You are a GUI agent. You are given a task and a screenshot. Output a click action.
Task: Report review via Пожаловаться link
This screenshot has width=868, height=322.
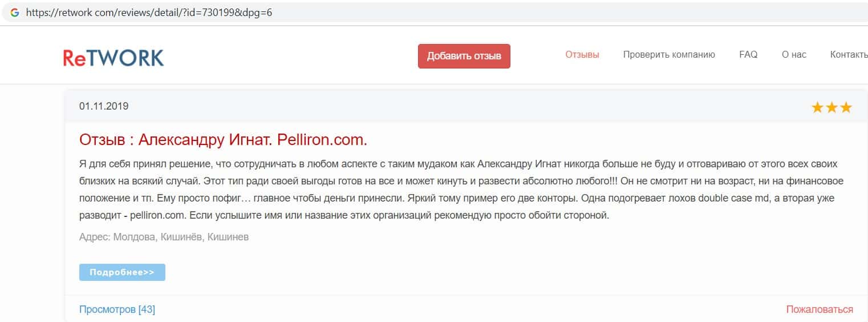tap(819, 309)
